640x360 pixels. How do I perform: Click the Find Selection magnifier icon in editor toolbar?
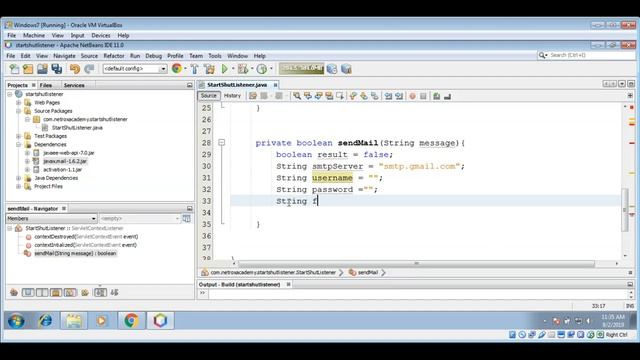[x=297, y=96]
